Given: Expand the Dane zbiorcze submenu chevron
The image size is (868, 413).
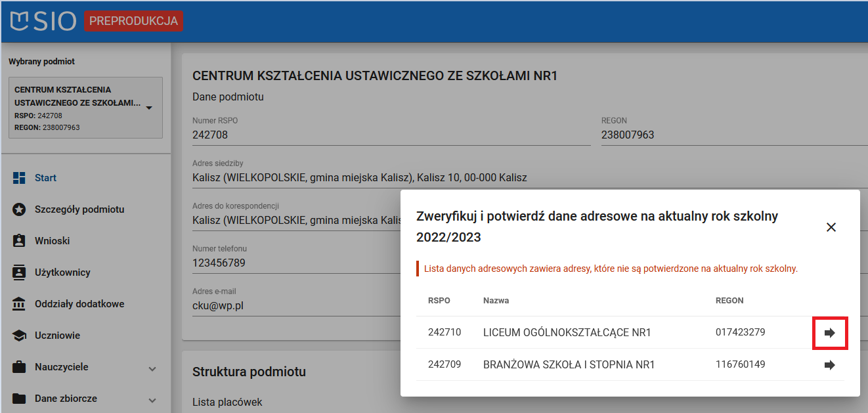Looking at the screenshot, I should (152, 398).
